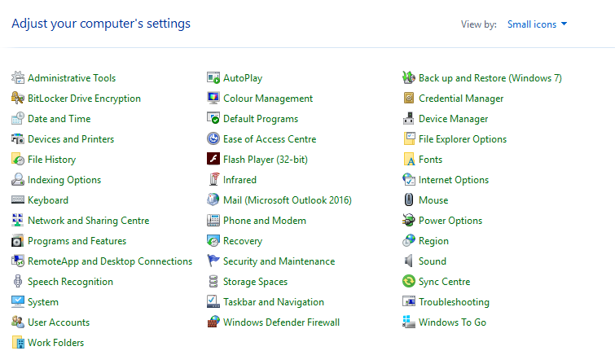The image size is (615, 364).
Task: Open the Power Options icon
Action: [x=409, y=221]
